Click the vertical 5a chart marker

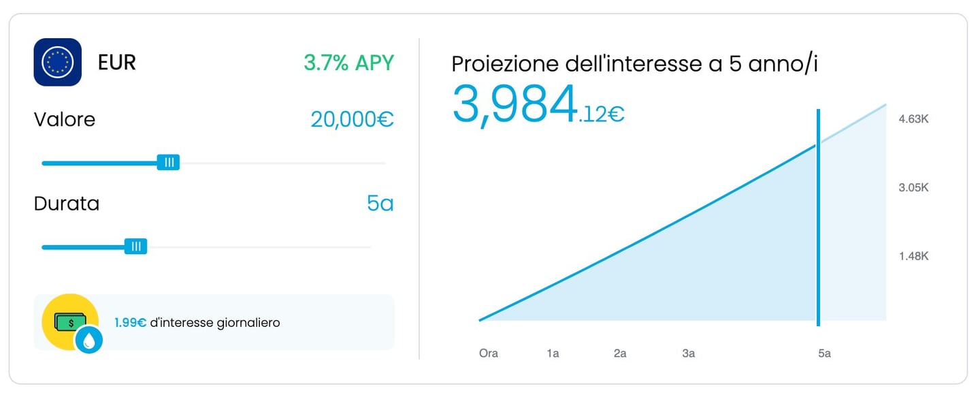(x=819, y=215)
